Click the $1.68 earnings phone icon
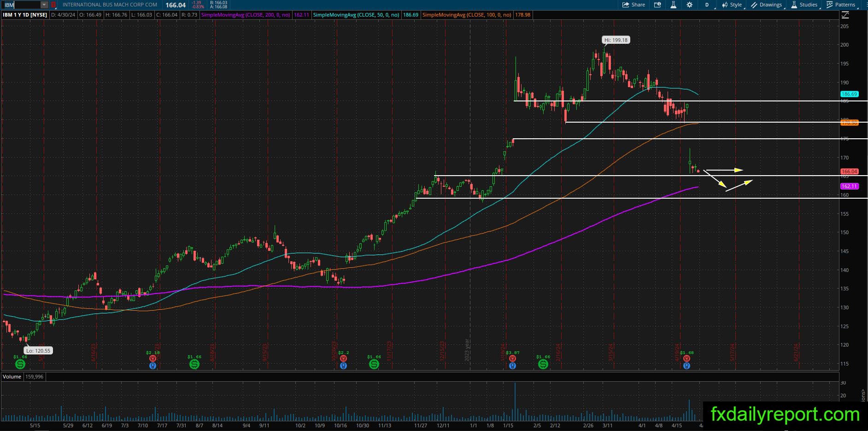 pyautogui.click(x=686, y=359)
